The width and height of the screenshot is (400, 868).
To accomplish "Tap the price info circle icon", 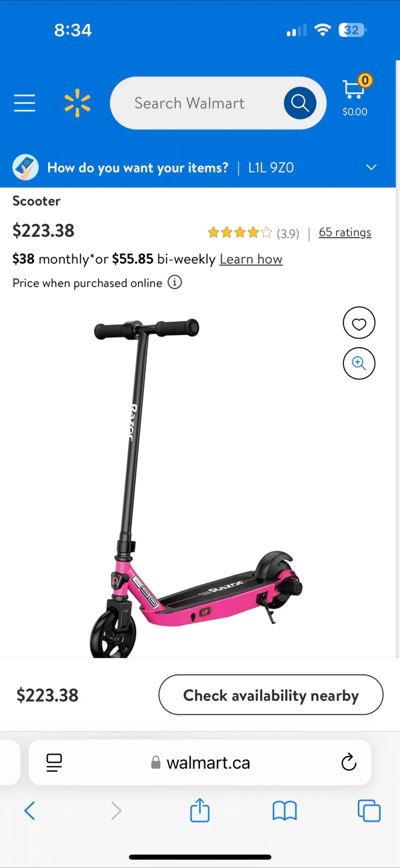I will click(175, 282).
